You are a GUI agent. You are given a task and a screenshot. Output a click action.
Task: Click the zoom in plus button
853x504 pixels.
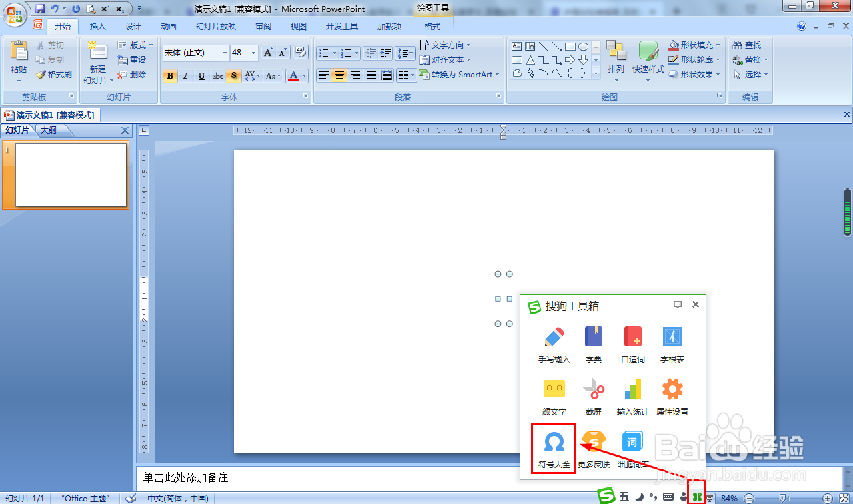(x=828, y=498)
